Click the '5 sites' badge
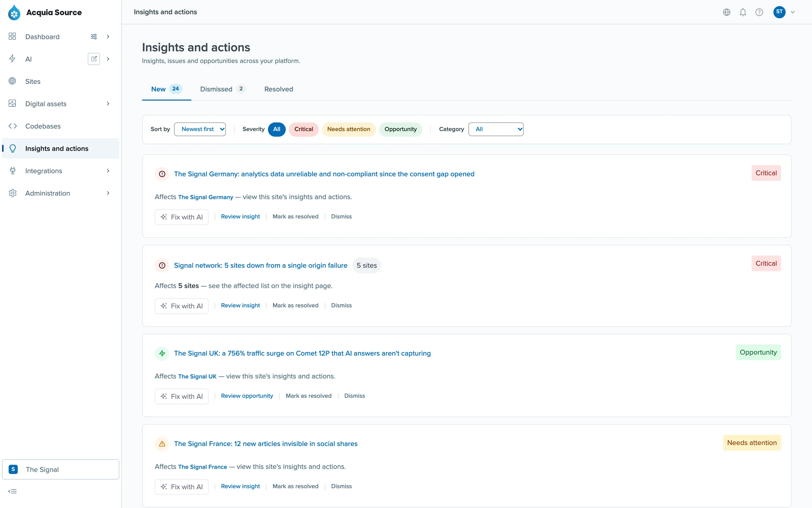Image resolution: width=812 pixels, height=508 pixels. [367, 266]
